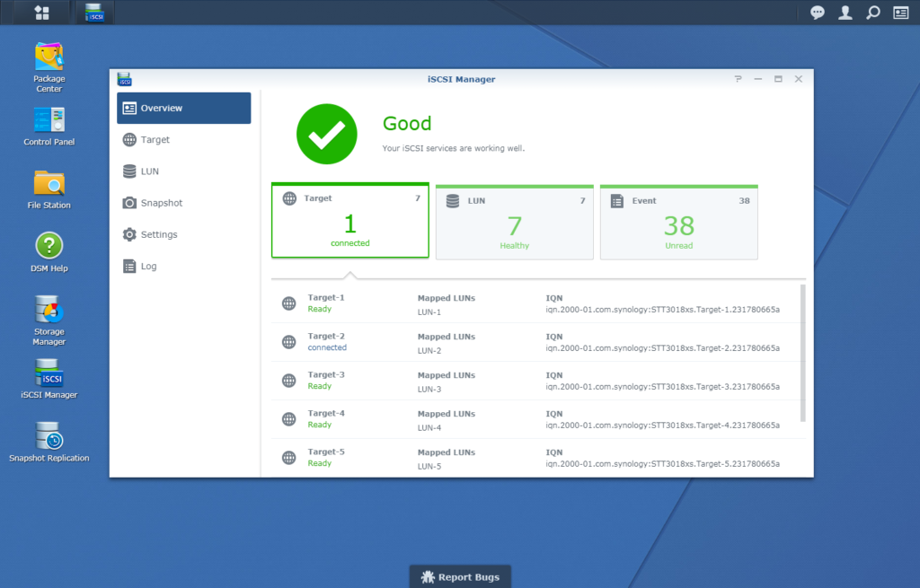Click the search magnifier icon in taskbar
The image size is (920, 588).
(x=873, y=13)
